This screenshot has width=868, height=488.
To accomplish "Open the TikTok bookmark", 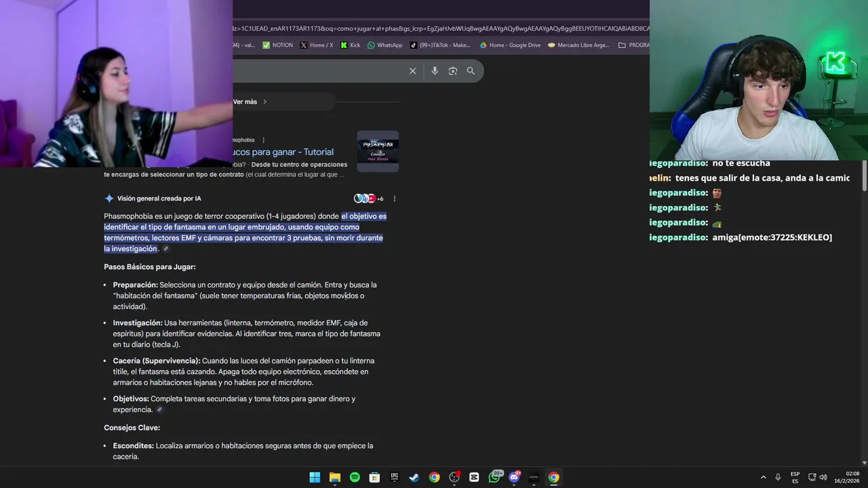I will tap(440, 45).
